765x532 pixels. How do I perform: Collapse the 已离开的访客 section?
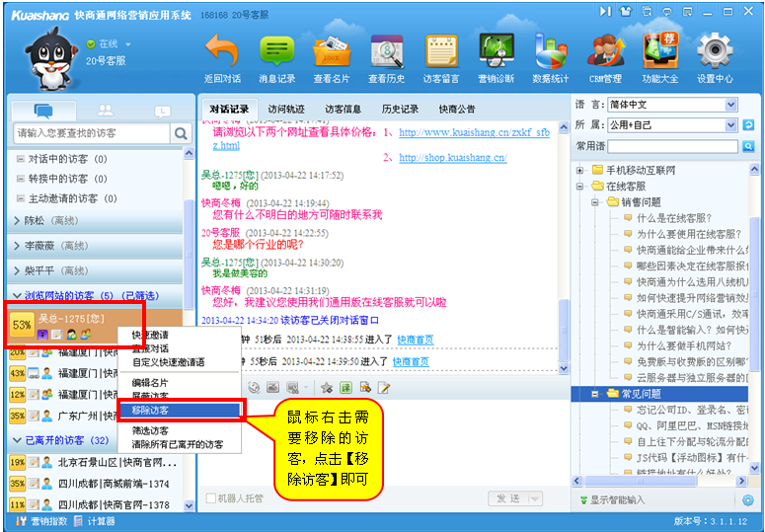(17, 440)
